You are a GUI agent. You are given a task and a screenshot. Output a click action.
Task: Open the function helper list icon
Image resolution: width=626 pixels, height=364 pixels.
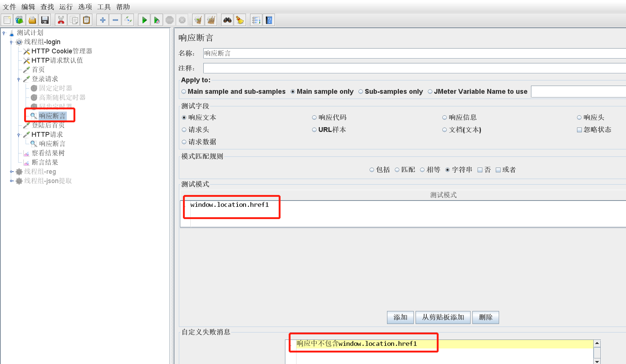click(256, 20)
